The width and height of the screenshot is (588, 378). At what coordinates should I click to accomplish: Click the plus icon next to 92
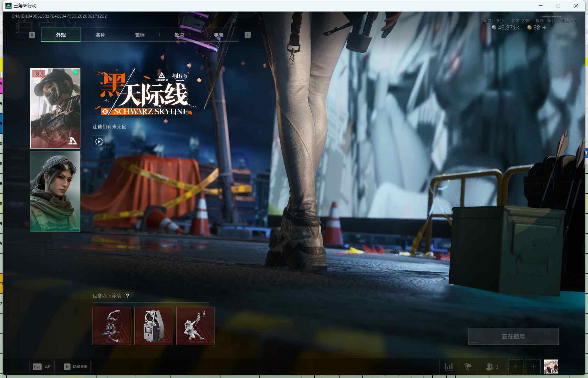[544, 27]
